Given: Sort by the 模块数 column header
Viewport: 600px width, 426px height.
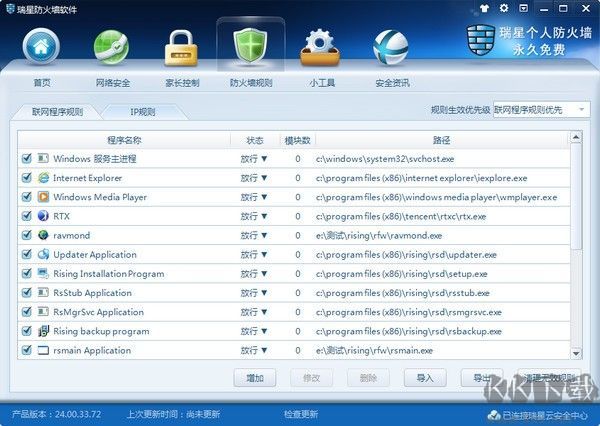Looking at the screenshot, I should (x=297, y=140).
